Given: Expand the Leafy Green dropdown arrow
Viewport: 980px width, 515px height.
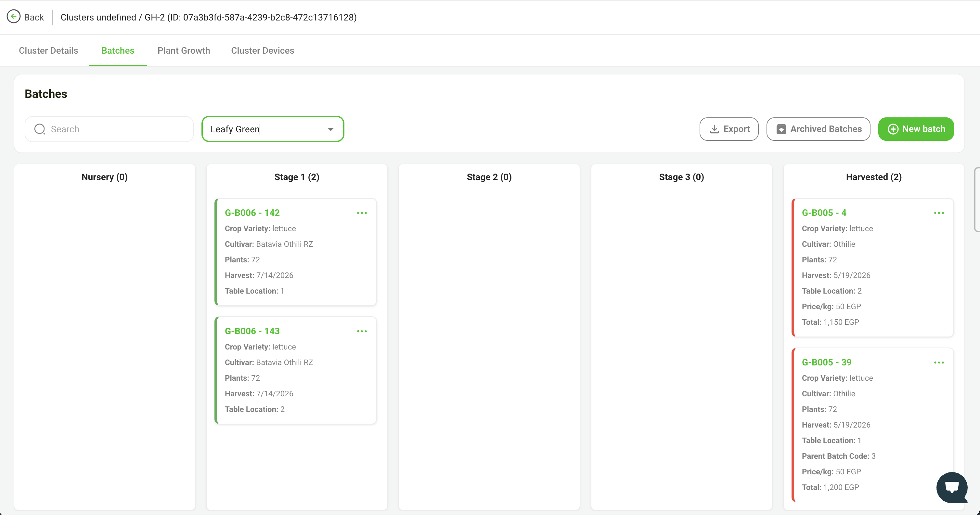Looking at the screenshot, I should tap(330, 129).
